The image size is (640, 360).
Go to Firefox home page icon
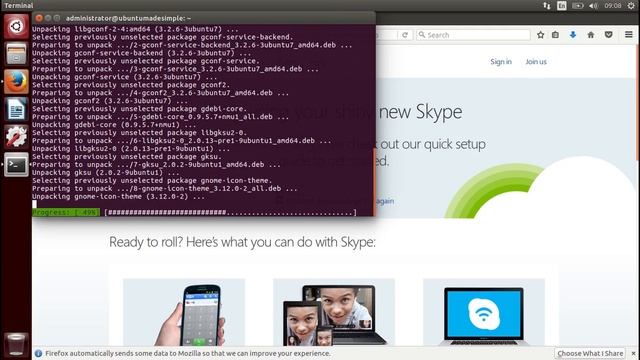pos(591,35)
